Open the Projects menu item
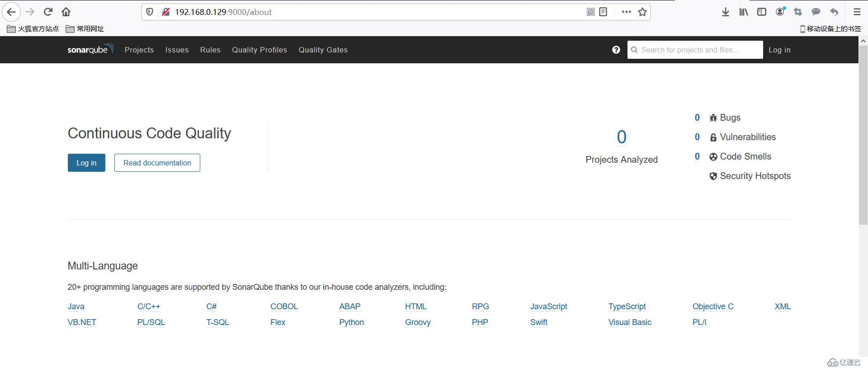The image size is (868, 368). pos(139,50)
